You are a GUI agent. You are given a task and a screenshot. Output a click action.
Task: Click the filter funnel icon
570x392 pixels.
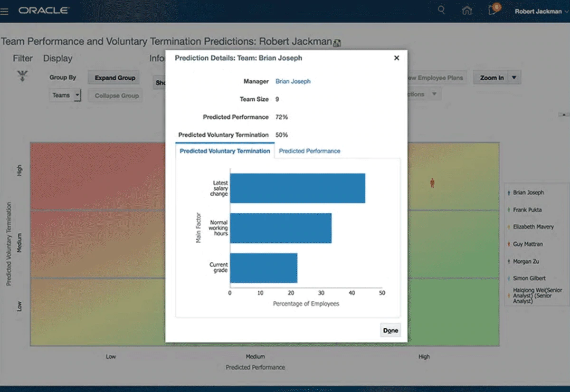[22, 76]
